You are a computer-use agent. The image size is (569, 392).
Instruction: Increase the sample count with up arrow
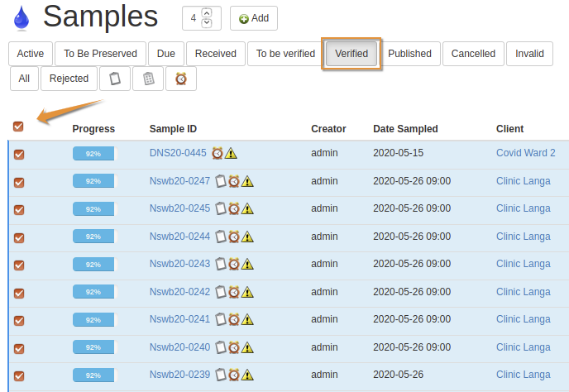click(206, 12)
